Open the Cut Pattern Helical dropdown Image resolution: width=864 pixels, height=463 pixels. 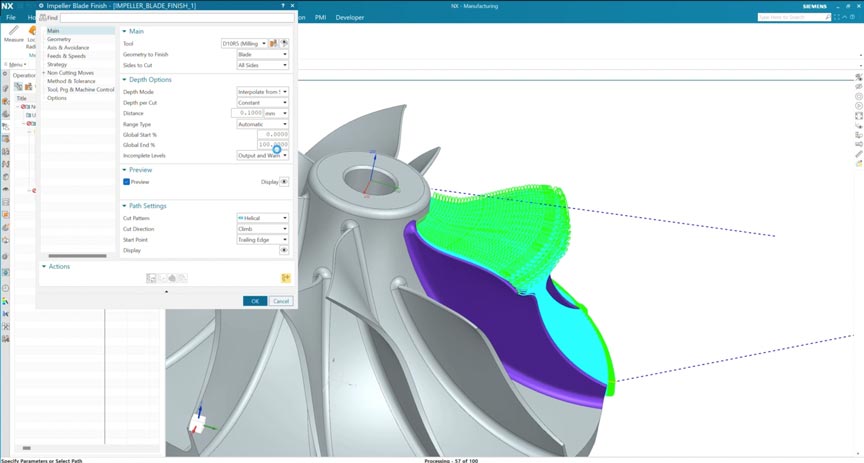click(x=262, y=218)
